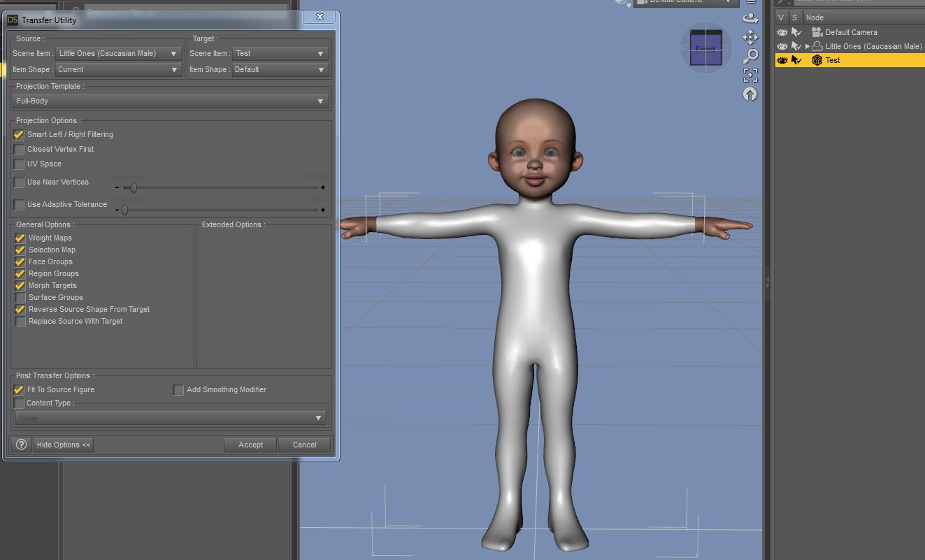Check Use Adaptive Tolerance
The image size is (925, 560).
coord(19,204)
